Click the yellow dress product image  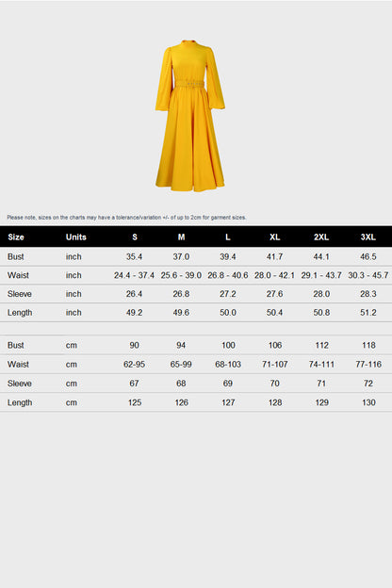[190, 116]
